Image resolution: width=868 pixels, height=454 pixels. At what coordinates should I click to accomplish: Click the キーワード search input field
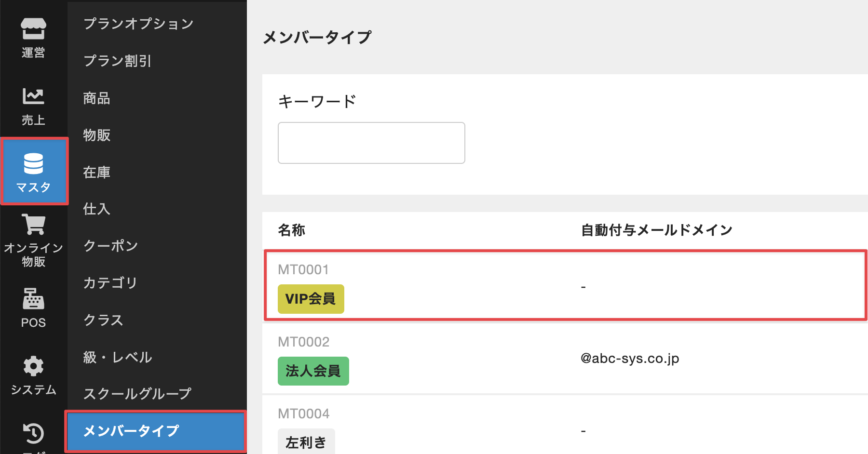(371, 143)
